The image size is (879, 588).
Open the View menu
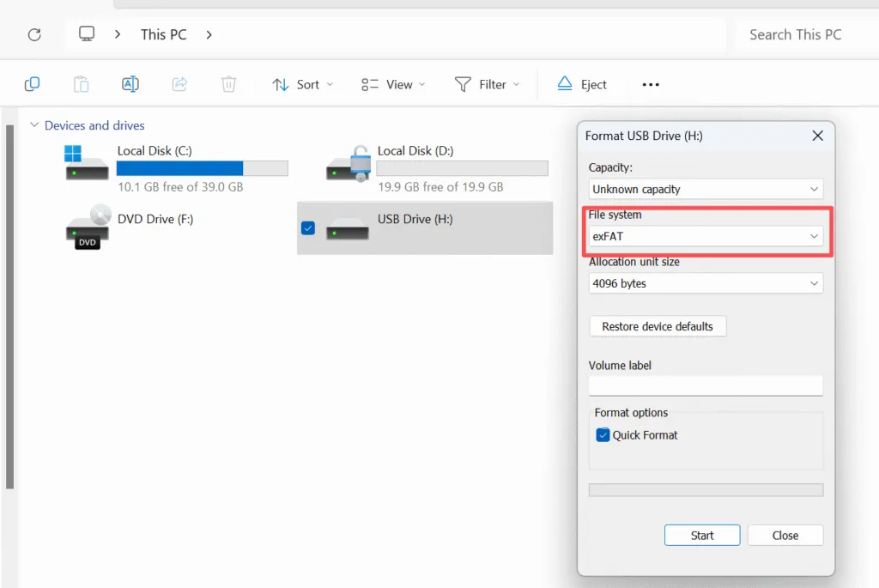click(393, 84)
